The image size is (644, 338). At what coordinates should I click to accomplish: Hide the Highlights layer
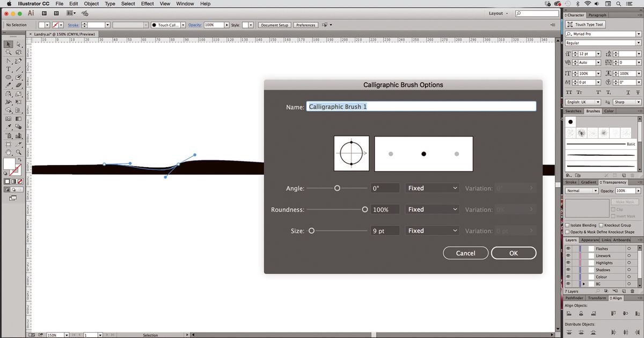click(568, 263)
